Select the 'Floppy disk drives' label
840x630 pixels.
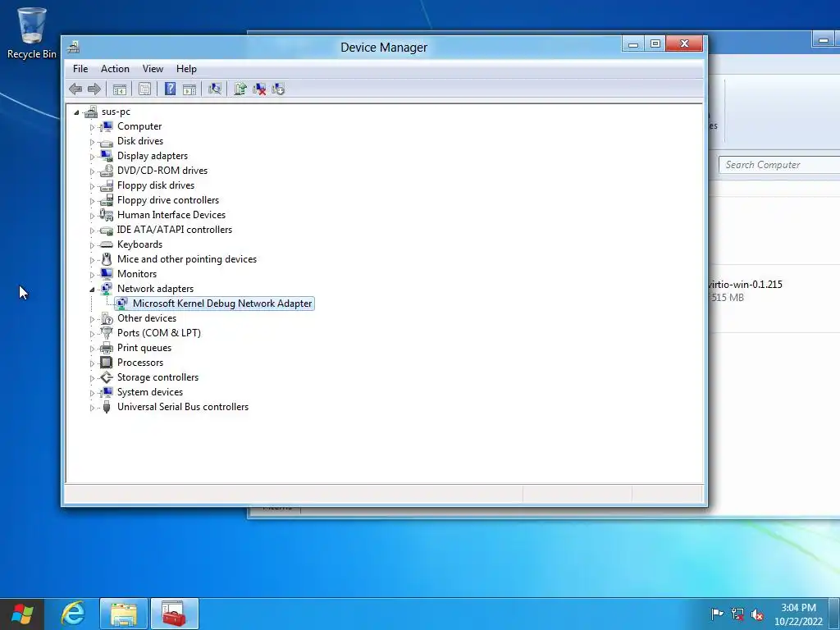156,185
